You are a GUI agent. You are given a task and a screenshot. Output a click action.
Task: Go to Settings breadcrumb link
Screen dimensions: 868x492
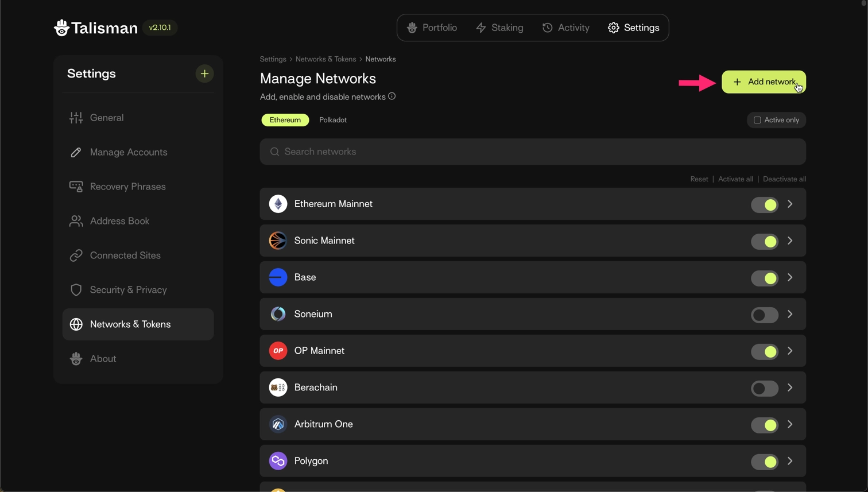tap(273, 59)
